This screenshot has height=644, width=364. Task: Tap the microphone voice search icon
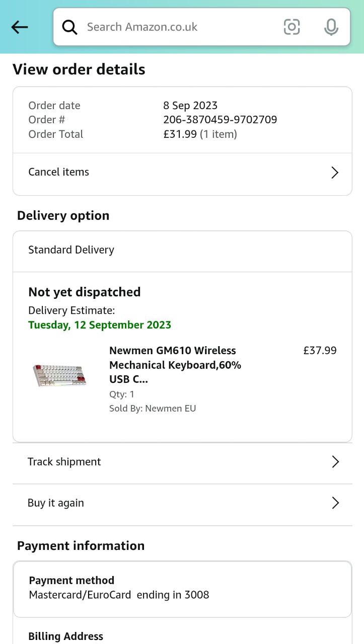click(331, 27)
